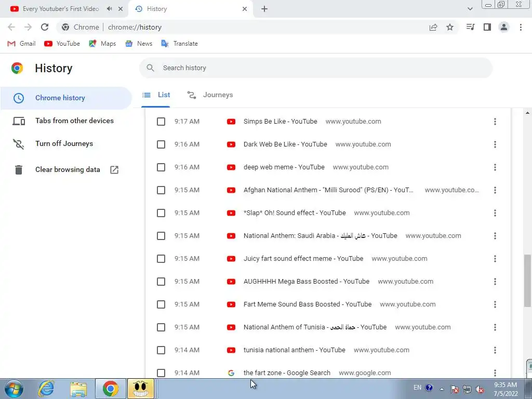The height and width of the screenshot is (399, 532).
Task: Launch Internet Explorer from the taskbar
Action: (46, 389)
